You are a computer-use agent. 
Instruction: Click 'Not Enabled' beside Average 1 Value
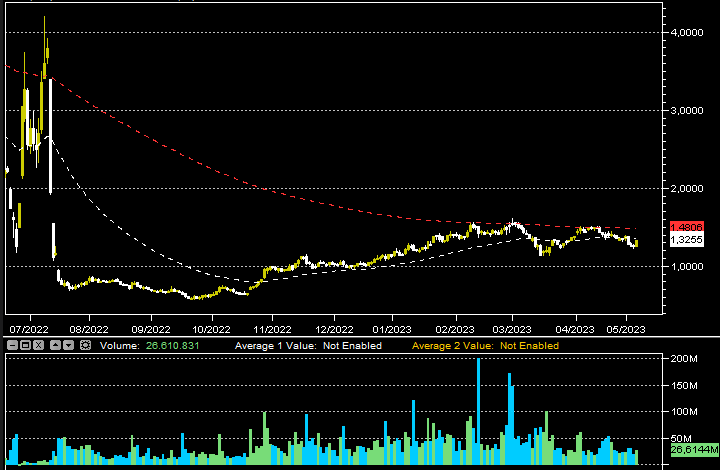(352, 346)
